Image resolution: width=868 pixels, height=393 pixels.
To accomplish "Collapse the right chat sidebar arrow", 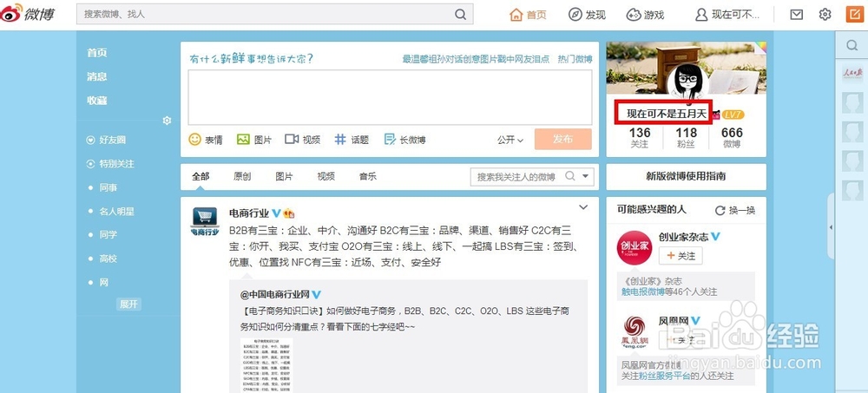I will coord(831,227).
